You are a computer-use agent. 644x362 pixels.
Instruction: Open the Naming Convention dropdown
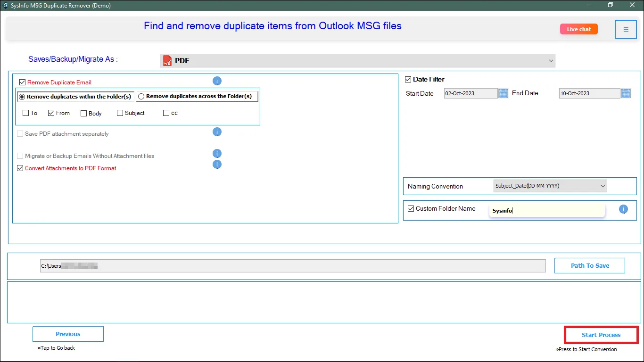click(x=550, y=186)
